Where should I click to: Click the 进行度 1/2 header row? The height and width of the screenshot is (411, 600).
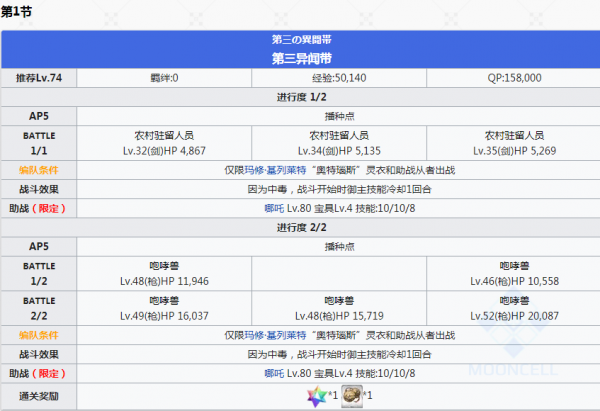coord(301,97)
